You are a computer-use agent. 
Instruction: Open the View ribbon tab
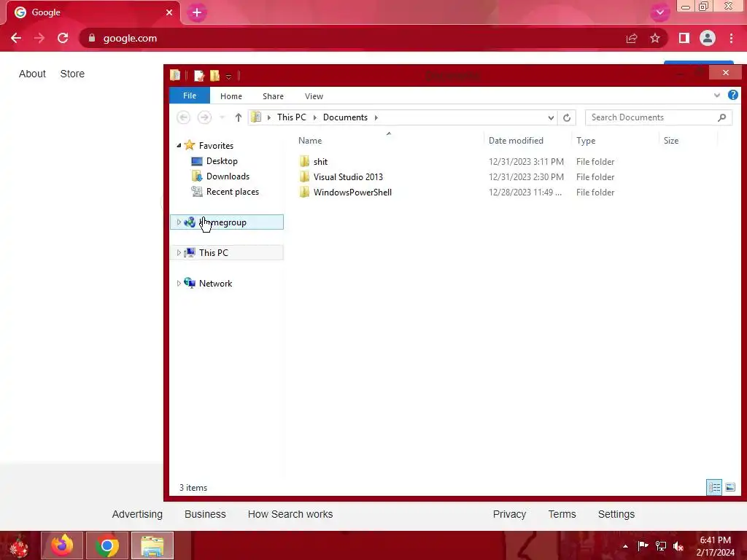[x=314, y=96]
